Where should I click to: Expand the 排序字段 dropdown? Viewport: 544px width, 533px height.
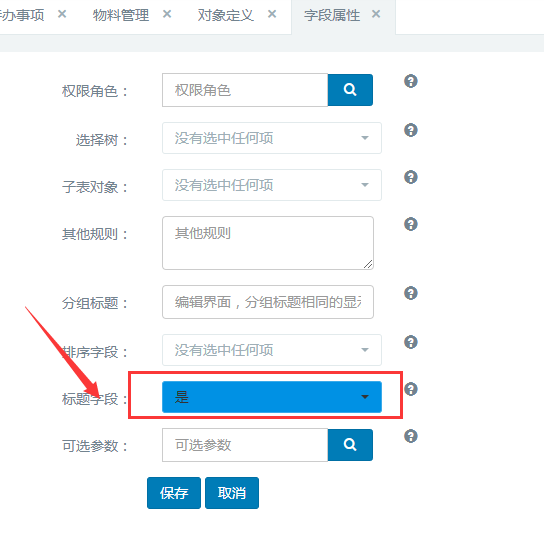click(272, 350)
